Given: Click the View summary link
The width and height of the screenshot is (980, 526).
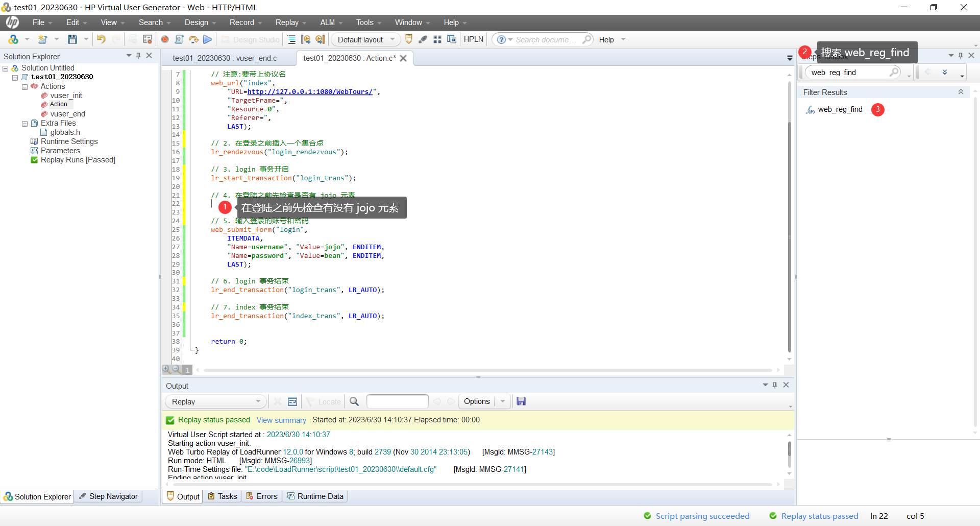Looking at the screenshot, I should (281, 420).
